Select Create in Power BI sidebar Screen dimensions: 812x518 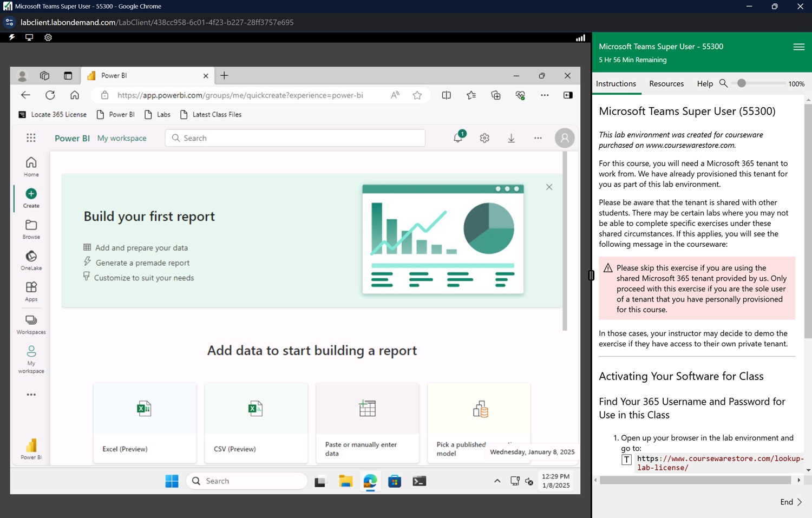pyautogui.click(x=31, y=198)
